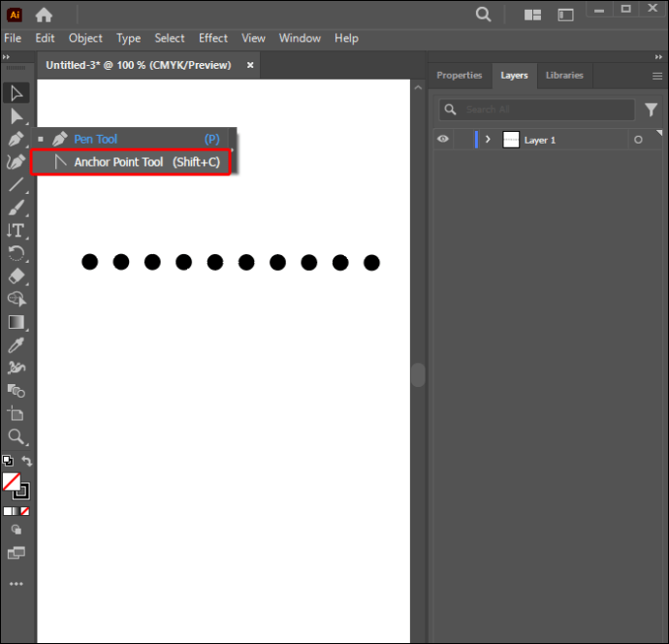The height and width of the screenshot is (644, 669).
Task: Select the Eyedropper tool
Action: 16,345
